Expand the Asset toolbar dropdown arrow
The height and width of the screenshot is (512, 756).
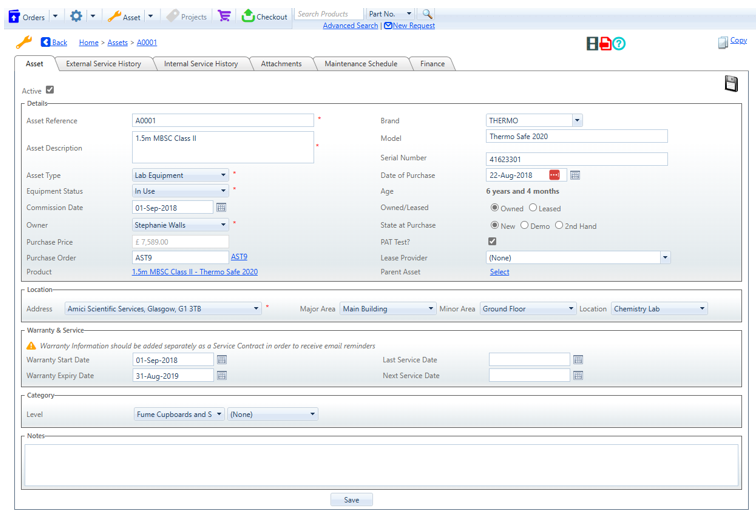(150, 16)
